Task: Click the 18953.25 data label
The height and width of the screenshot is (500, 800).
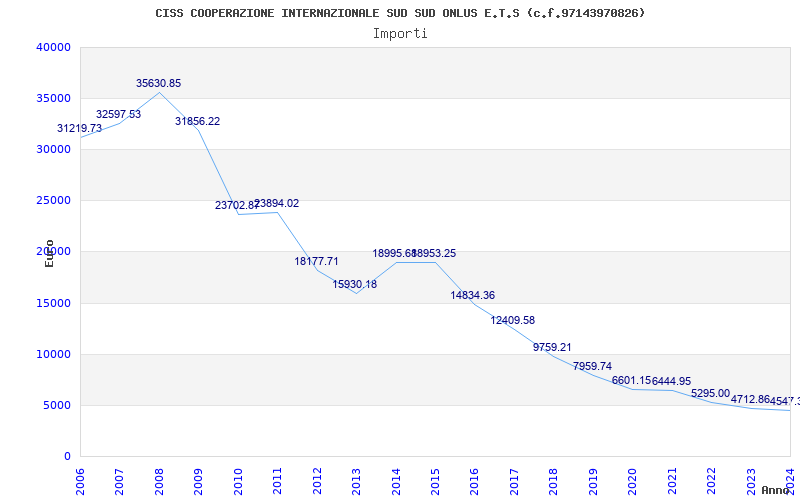Action: (435, 254)
